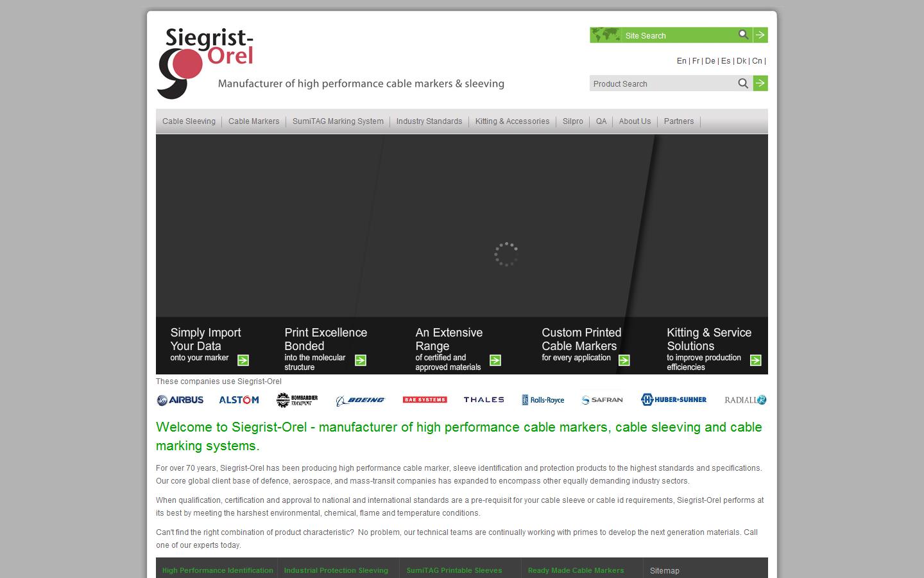The height and width of the screenshot is (578, 924).
Task: Click the Airbus company logo
Action: 180,400
